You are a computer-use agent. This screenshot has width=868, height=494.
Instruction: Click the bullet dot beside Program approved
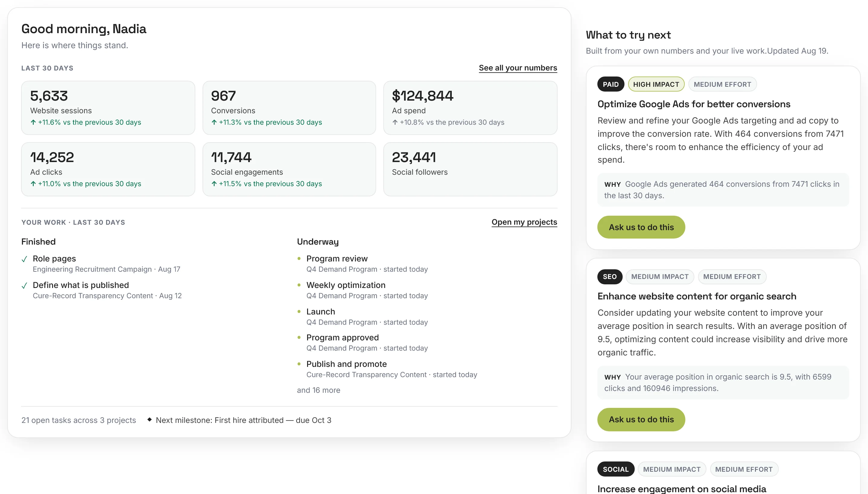pos(299,338)
